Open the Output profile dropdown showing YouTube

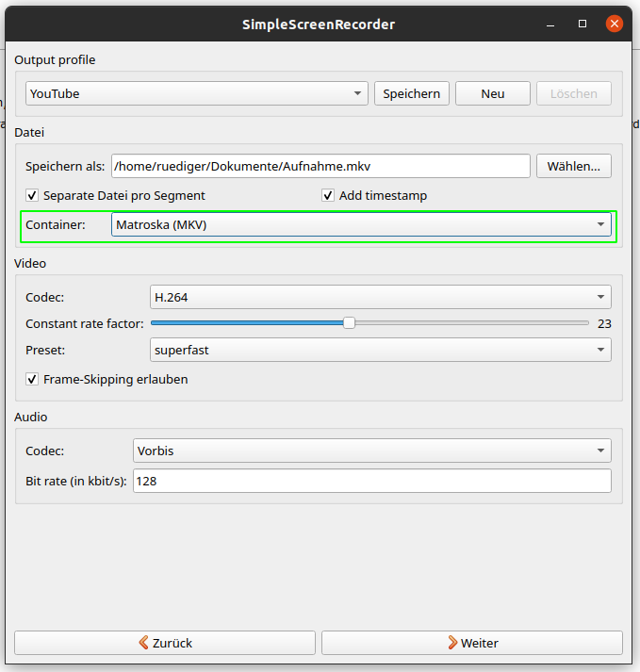[x=196, y=93]
